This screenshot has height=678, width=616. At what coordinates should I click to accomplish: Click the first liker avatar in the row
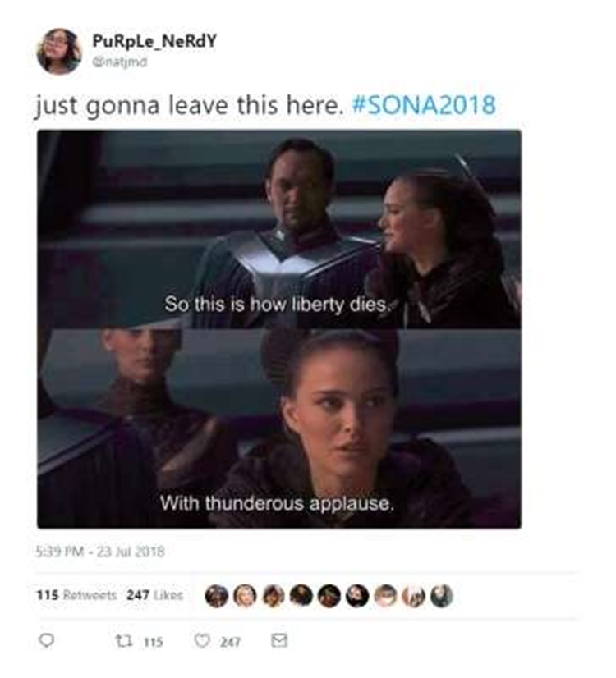pos(216,596)
